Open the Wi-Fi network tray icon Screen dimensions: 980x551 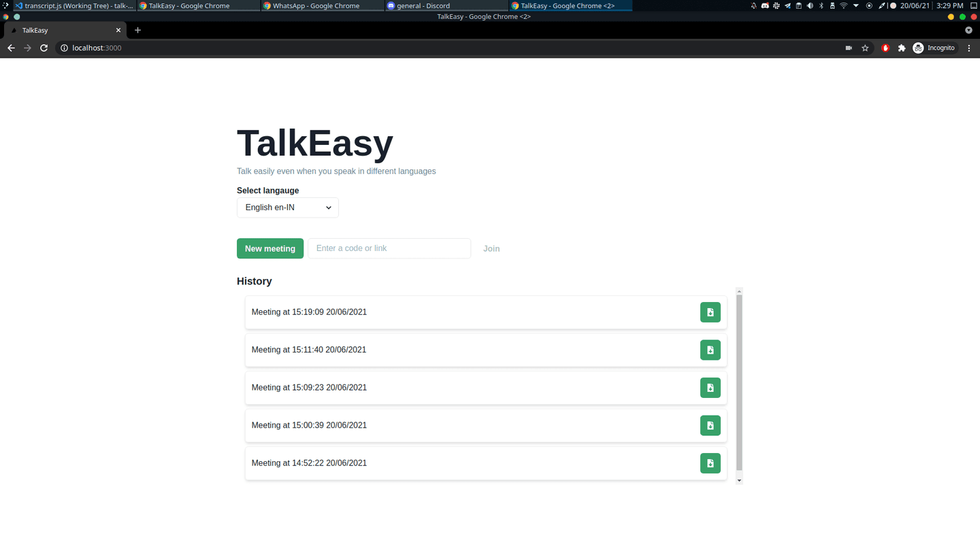coord(844,5)
